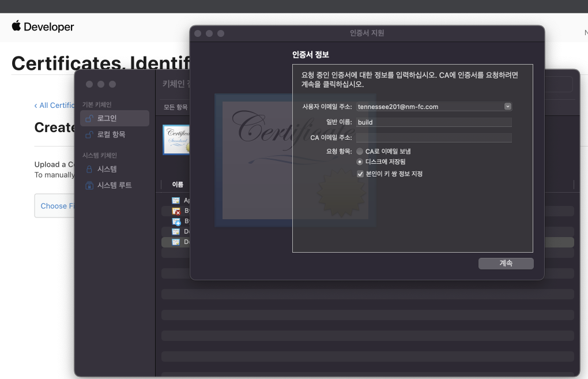Click the certificate thumbnail in Keychain window
588x379 pixels.
(x=176, y=140)
